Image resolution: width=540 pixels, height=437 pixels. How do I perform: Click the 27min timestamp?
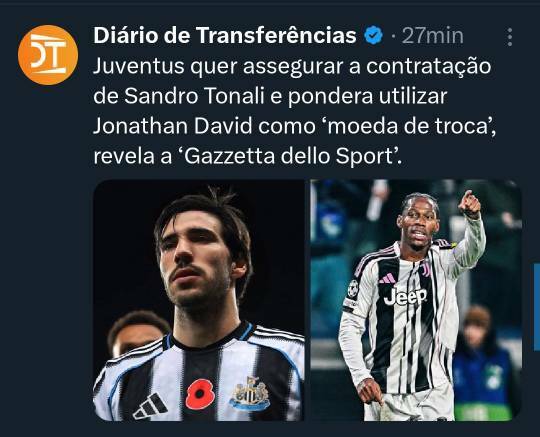(x=433, y=35)
